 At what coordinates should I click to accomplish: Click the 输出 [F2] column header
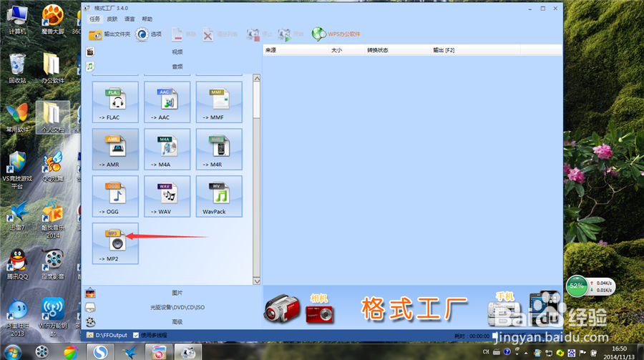475,50
